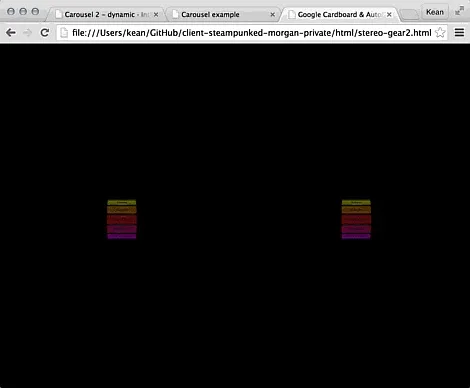Click the page icon in the address bar

tap(64, 33)
